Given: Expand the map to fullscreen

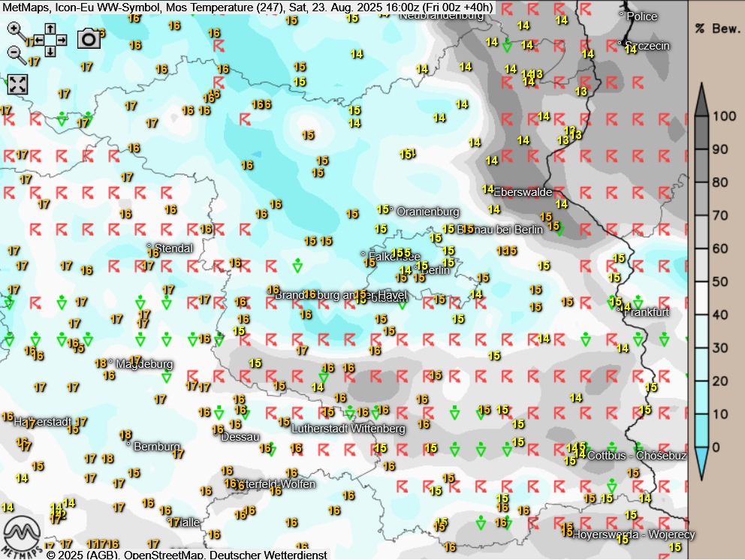Looking at the screenshot, I should coord(17,84).
